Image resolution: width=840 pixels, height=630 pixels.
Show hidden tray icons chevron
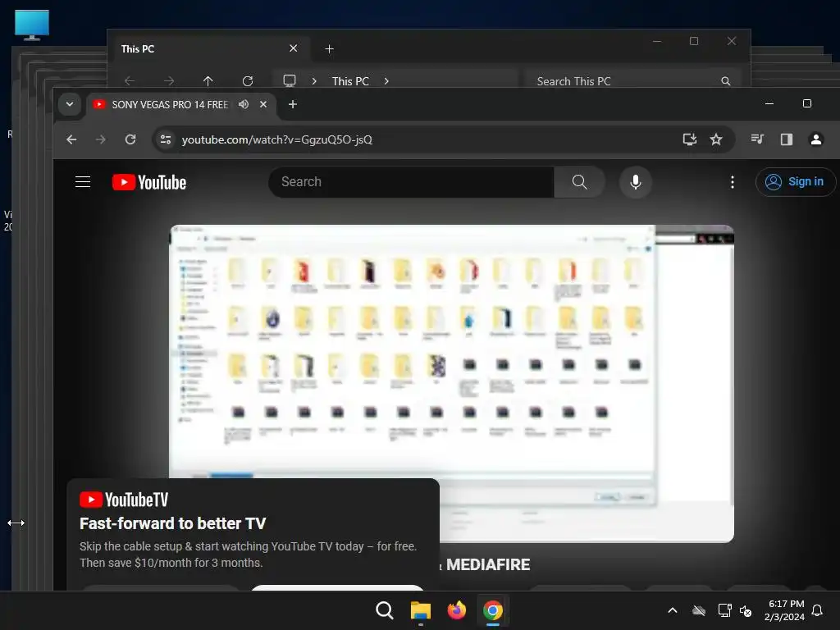click(x=673, y=610)
